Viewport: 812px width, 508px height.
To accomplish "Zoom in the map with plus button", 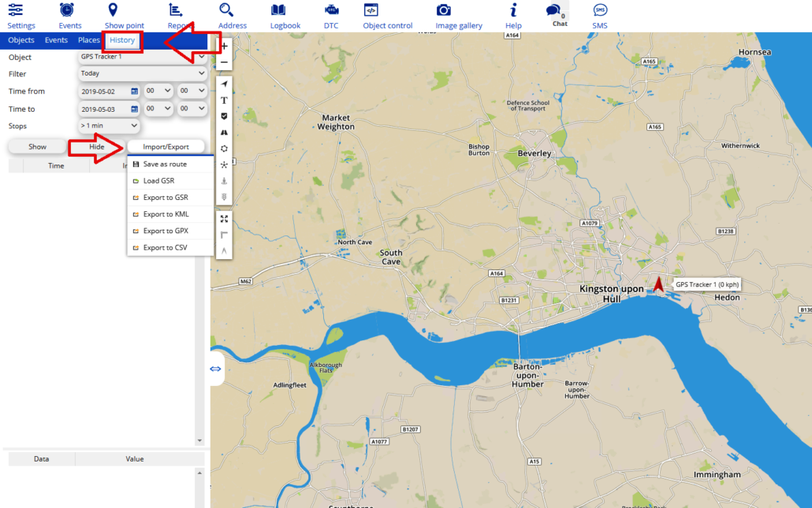I will tap(224, 46).
